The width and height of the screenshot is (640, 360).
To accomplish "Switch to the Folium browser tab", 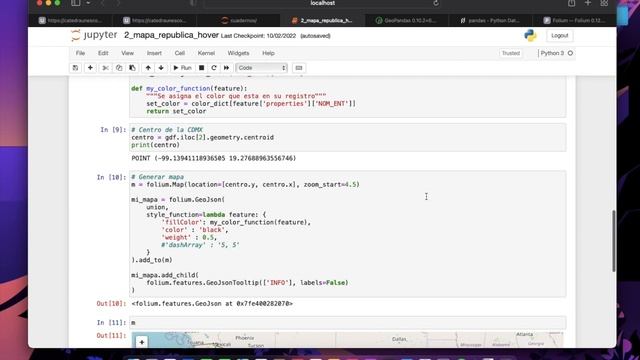I will (573, 20).
